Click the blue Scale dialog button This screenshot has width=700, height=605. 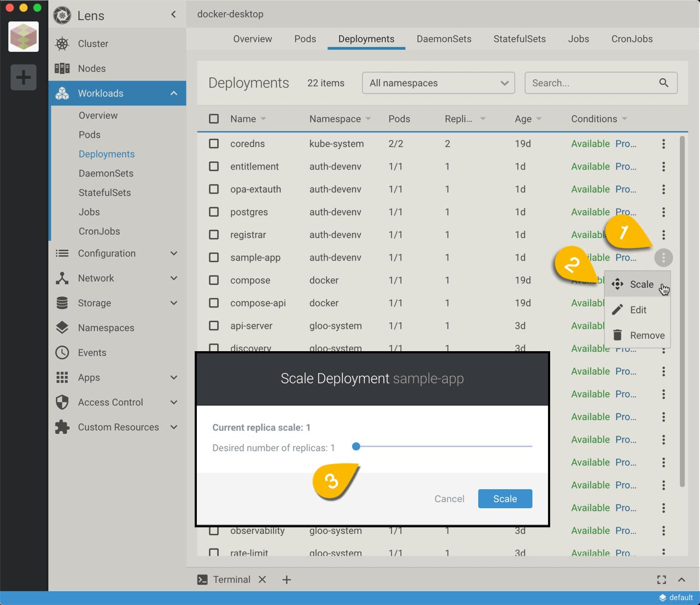click(505, 498)
